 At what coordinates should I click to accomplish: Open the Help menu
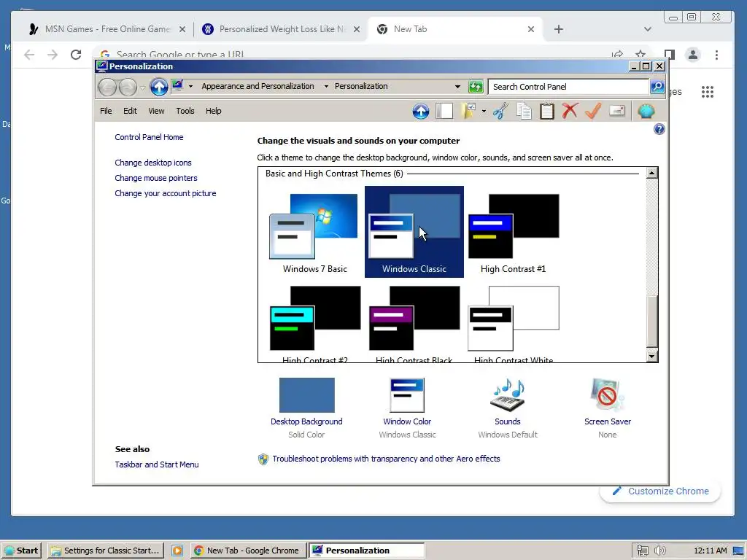(x=214, y=111)
